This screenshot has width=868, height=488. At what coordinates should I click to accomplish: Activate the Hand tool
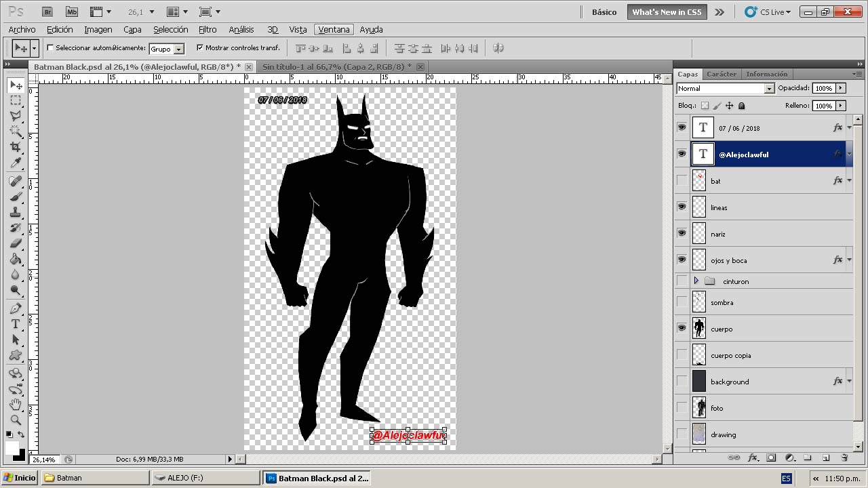[x=15, y=405]
